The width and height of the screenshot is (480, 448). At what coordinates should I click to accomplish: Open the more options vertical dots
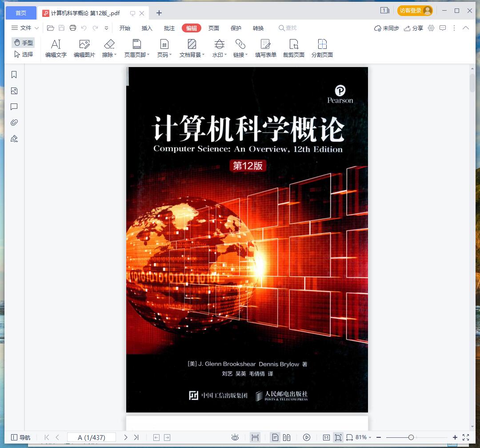point(454,28)
